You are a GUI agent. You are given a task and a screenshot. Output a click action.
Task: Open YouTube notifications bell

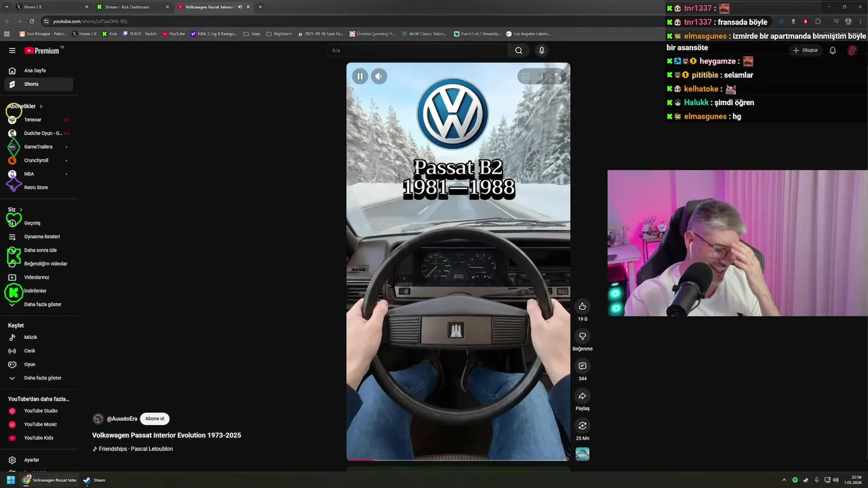tap(833, 50)
